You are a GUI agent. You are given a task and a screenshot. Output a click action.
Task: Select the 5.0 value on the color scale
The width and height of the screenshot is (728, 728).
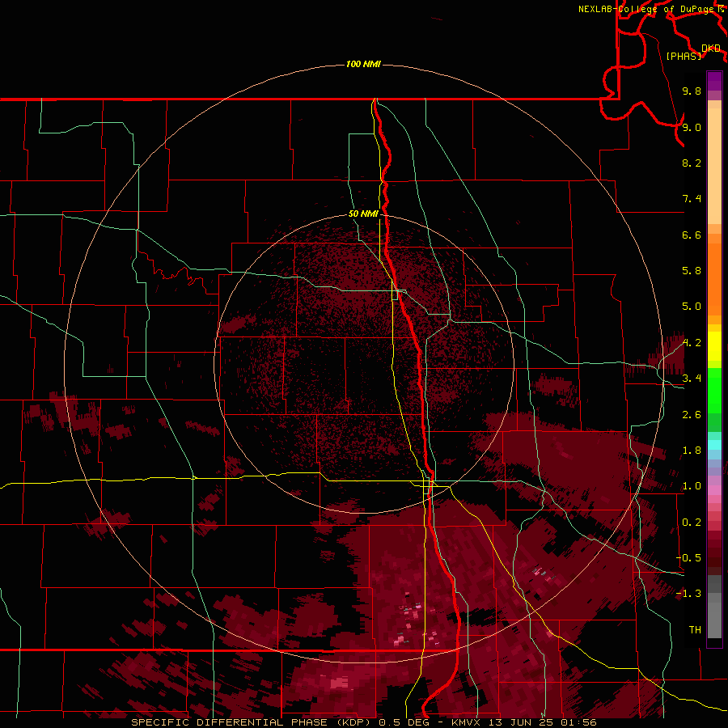pos(692,307)
